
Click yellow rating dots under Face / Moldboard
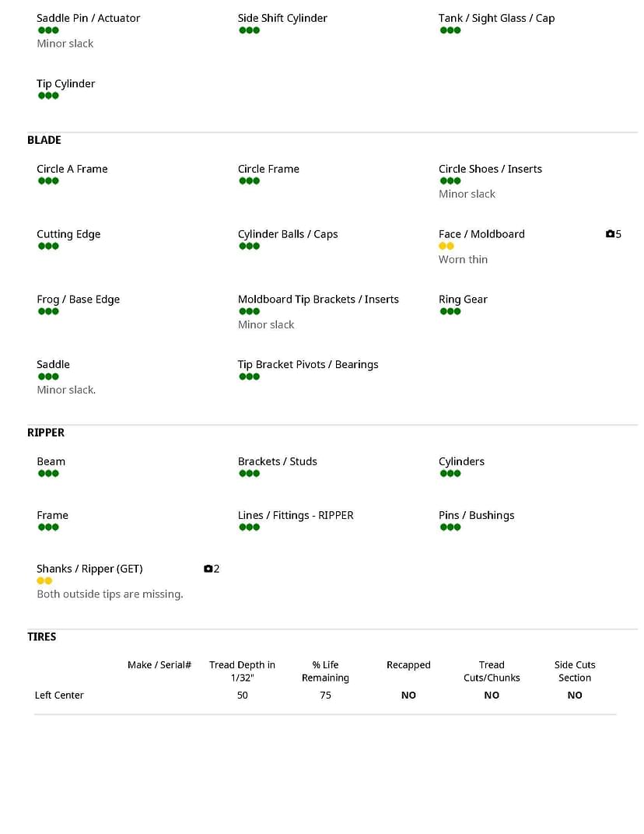[x=446, y=246]
